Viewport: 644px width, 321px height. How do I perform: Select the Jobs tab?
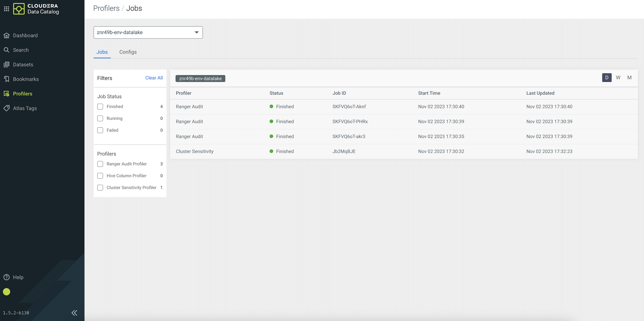pyautogui.click(x=102, y=52)
